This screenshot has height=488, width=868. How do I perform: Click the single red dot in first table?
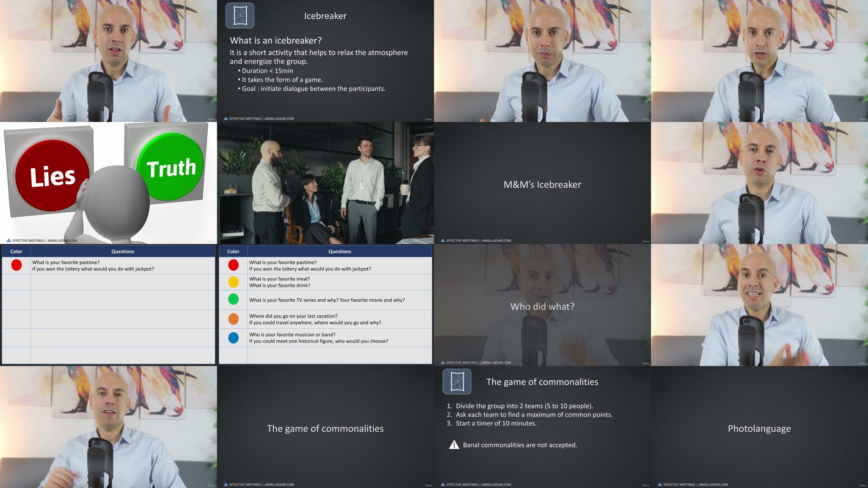coord(16,265)
